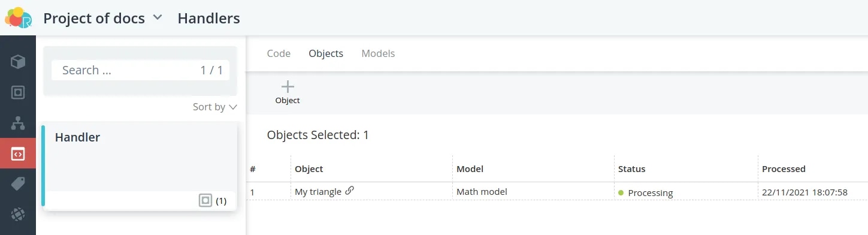The width and height of the screenshot is (868, 235).
Task: Open the hierarchy tree icon in sidebar
Action: click(x=18, y=123)
